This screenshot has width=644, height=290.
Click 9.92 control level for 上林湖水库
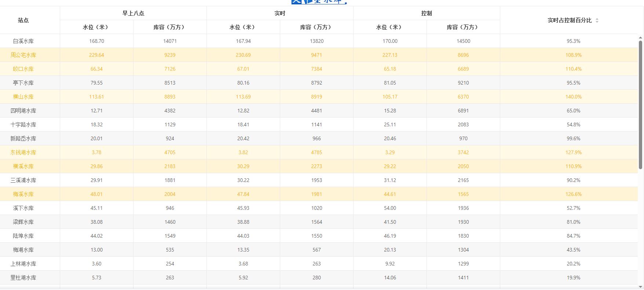pyautogui.click(x=390, y=264)
